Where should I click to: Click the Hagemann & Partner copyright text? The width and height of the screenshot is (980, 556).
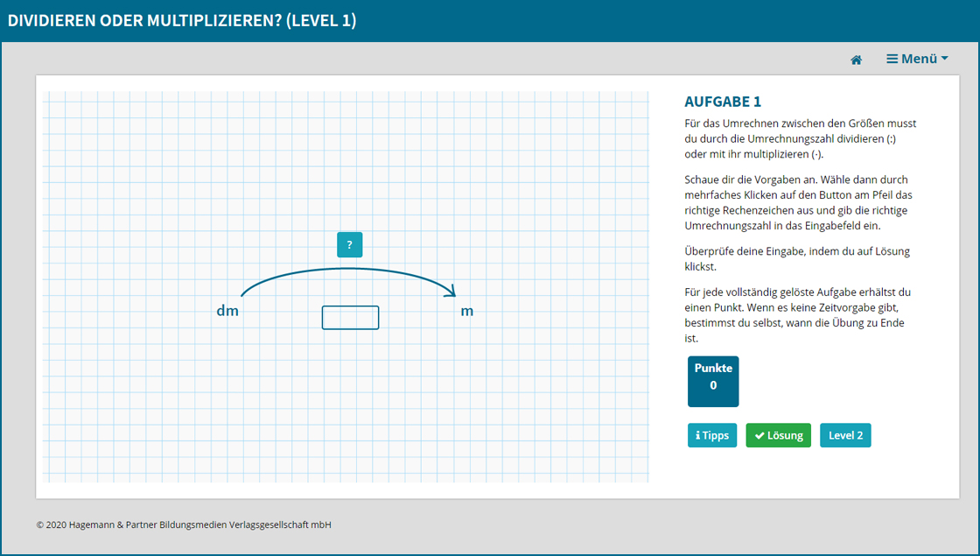[184, 524]
